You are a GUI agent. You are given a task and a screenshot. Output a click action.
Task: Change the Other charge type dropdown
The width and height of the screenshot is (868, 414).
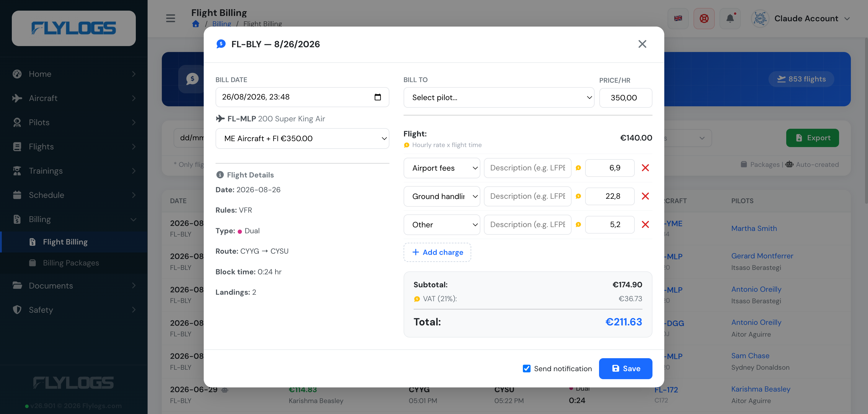(442, 224)
